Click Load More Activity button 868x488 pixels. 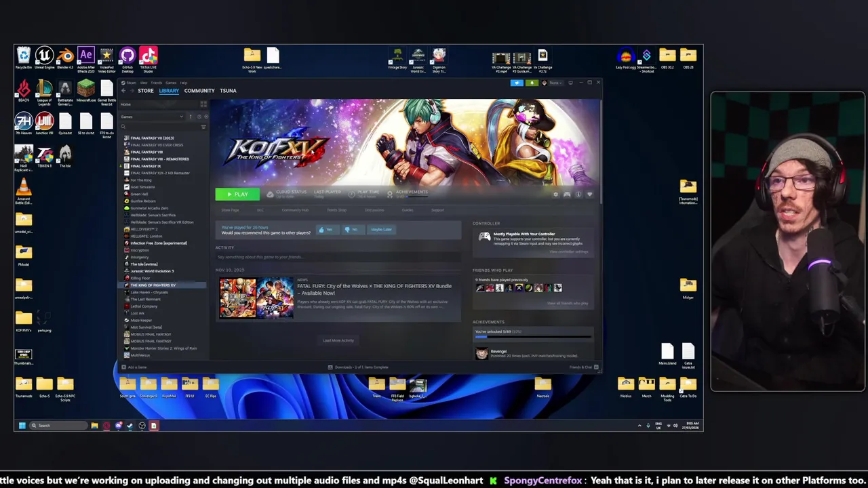(338, 340)
